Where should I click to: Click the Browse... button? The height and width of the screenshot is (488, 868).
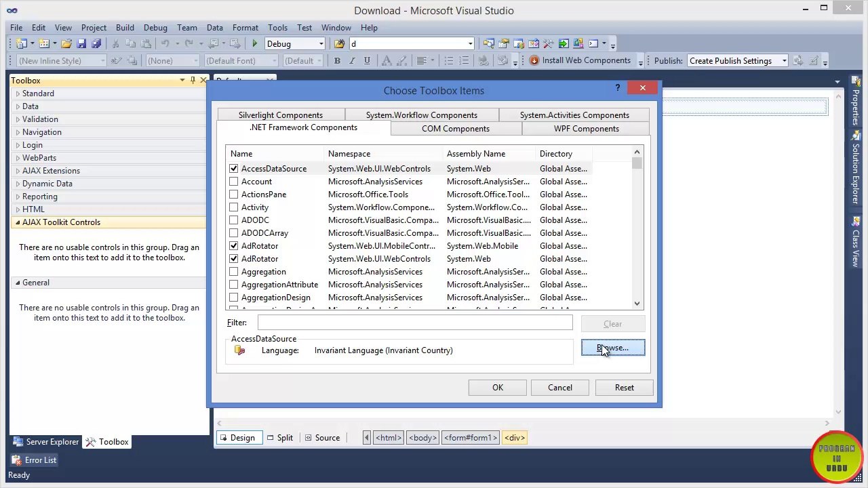(x=613, y=348)
